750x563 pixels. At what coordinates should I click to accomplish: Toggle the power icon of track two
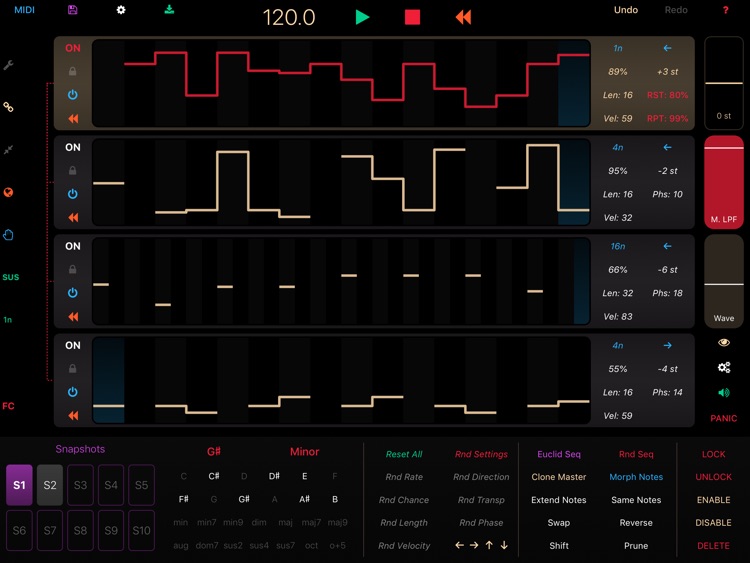[73, 194]
